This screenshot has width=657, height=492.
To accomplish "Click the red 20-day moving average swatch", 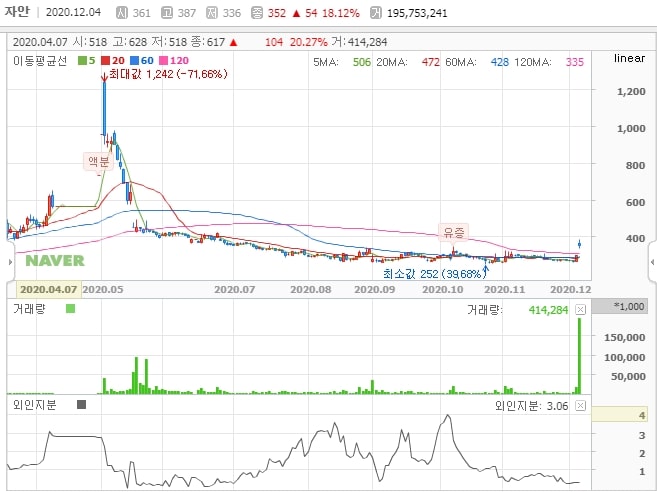I will click(x=105, y=61).
